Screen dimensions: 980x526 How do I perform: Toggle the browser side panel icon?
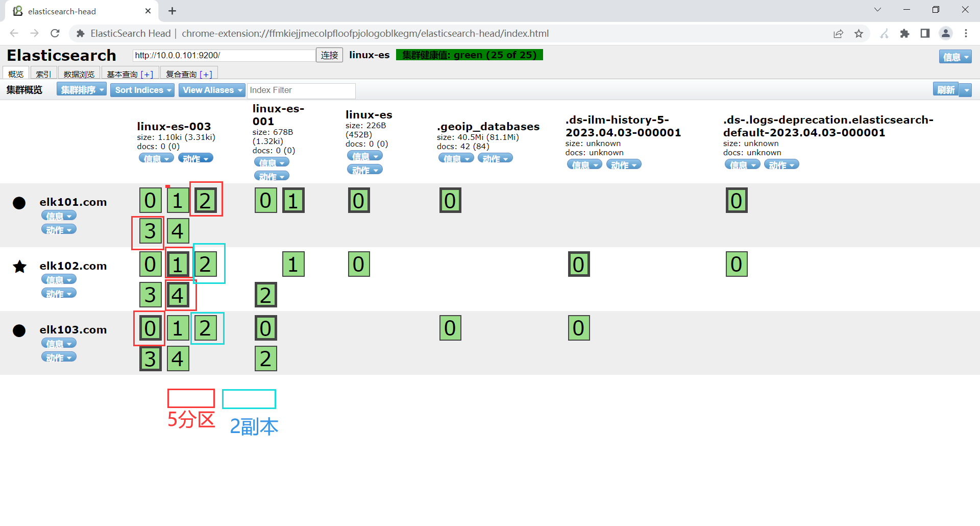(925, 34)
